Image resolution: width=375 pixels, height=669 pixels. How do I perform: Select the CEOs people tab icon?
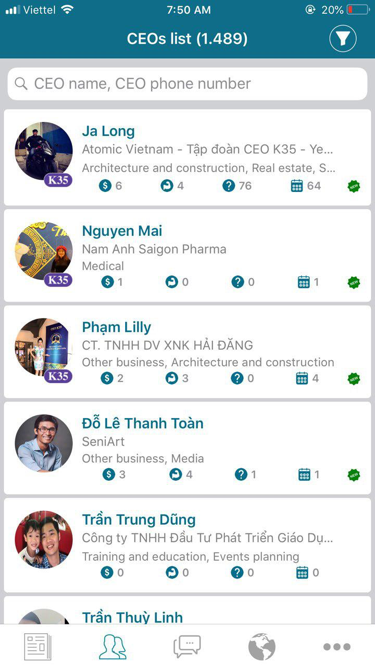(x=113, y=647)
